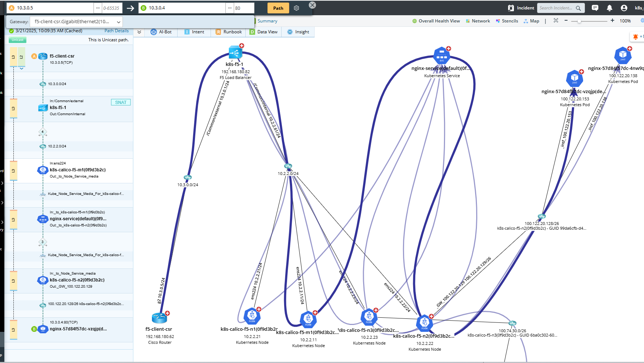Viewport: 644px width, 363px height.
Task: Switch to the Intent tab
Action: click(194, 32)
